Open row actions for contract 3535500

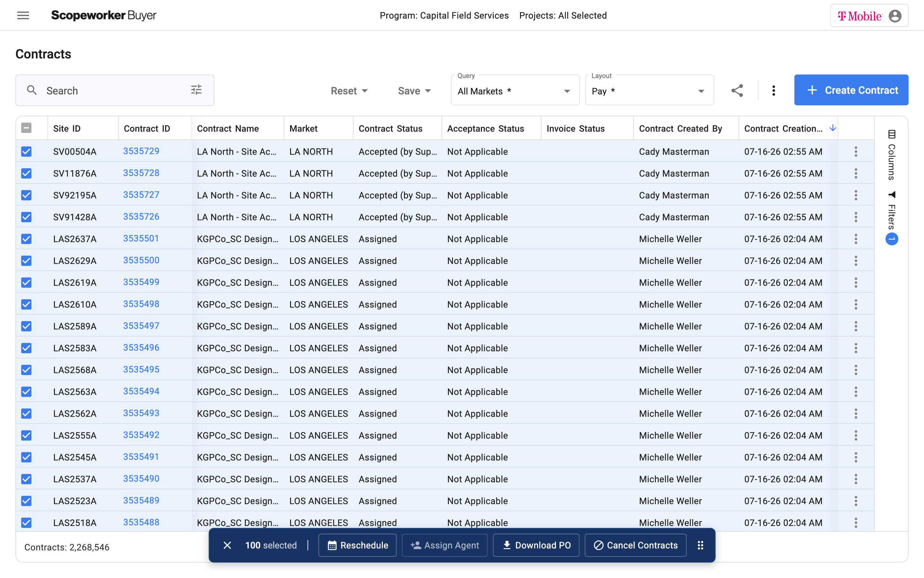[x=856, y=261]
